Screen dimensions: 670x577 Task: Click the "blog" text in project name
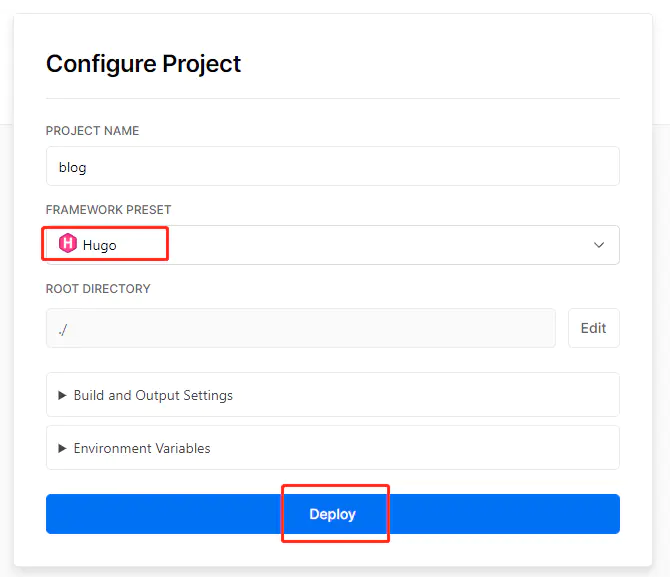coord(72,167)
